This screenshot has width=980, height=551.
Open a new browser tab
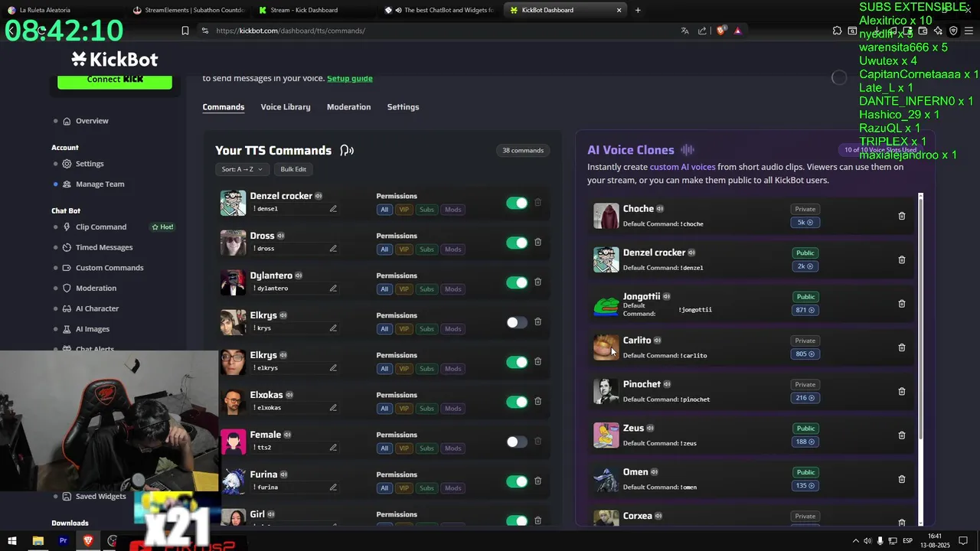pos(638,10)
